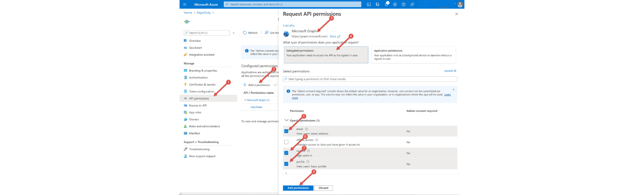644x195 pixels.
Task: Click the openid info icon
Action: [x=308, y=151]
